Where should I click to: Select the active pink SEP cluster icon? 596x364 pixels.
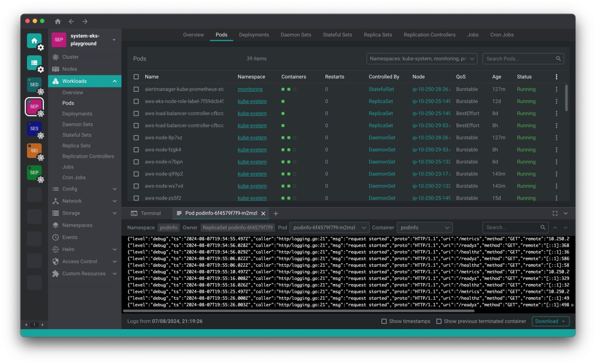click(x=34, y=107)
